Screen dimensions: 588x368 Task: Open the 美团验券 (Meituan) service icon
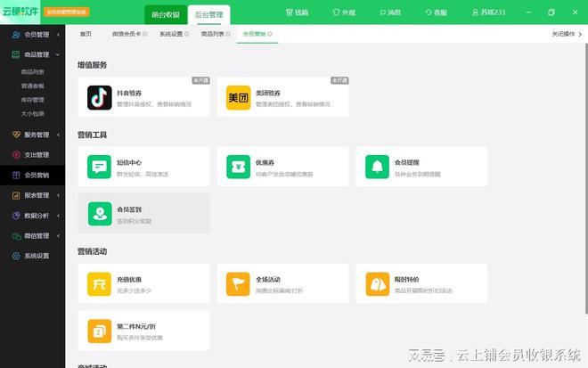(x=237, y=97)
